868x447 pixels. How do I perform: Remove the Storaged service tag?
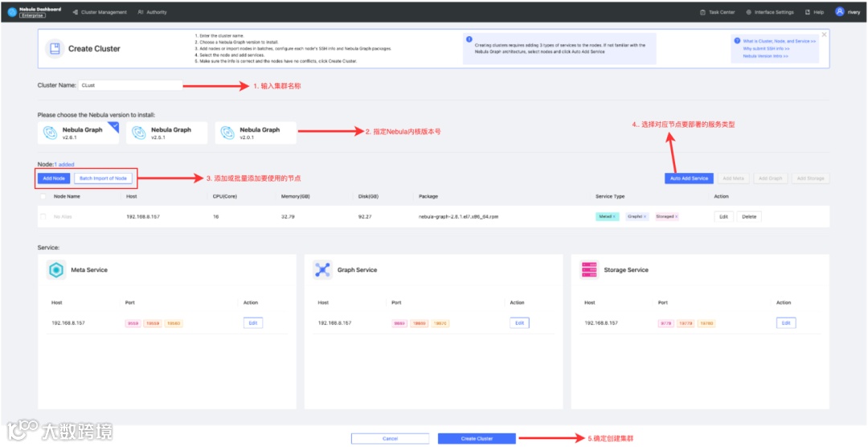click(x=677, y=216)
